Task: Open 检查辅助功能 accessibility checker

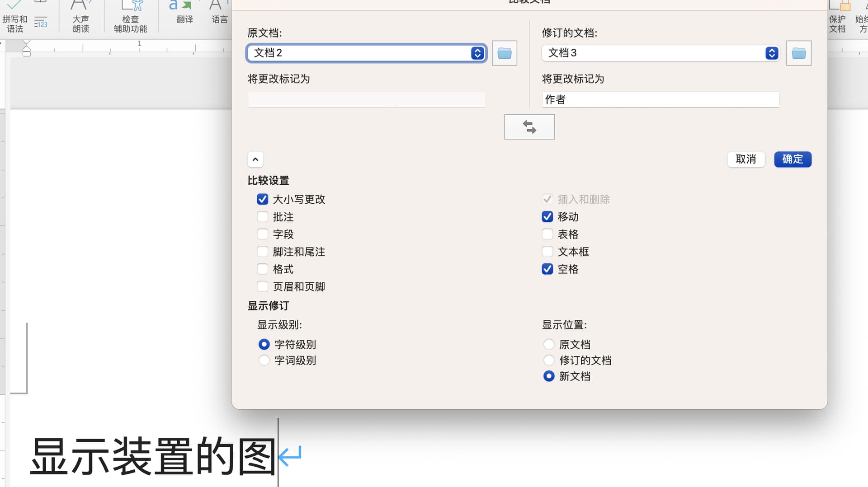Action: (x=130, y=18)
